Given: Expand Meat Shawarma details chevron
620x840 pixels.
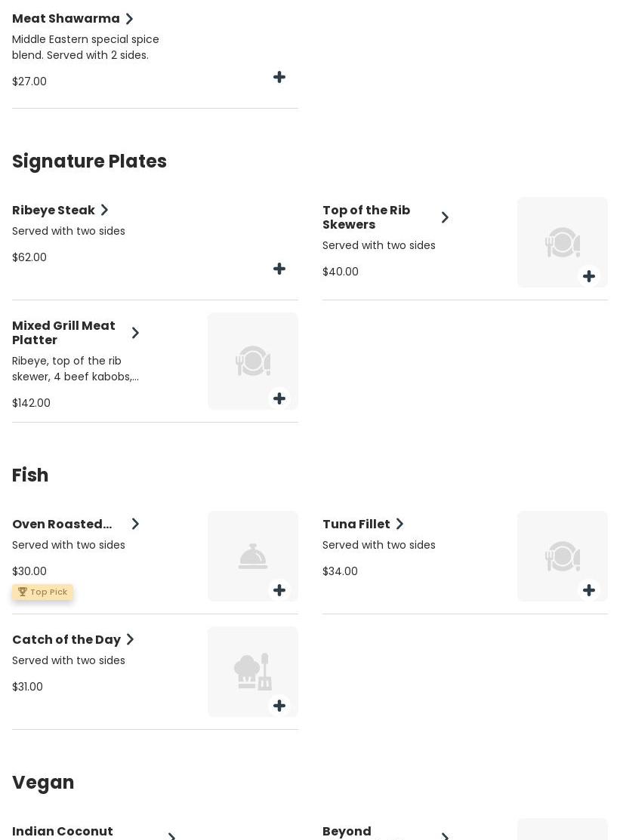Looking at the screenshot, I should tap(129, 19).
